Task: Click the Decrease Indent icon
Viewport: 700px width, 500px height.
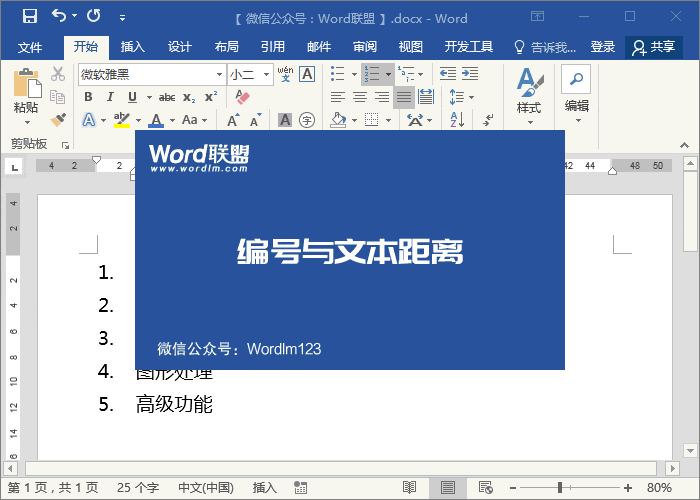Action: (448, 74)
